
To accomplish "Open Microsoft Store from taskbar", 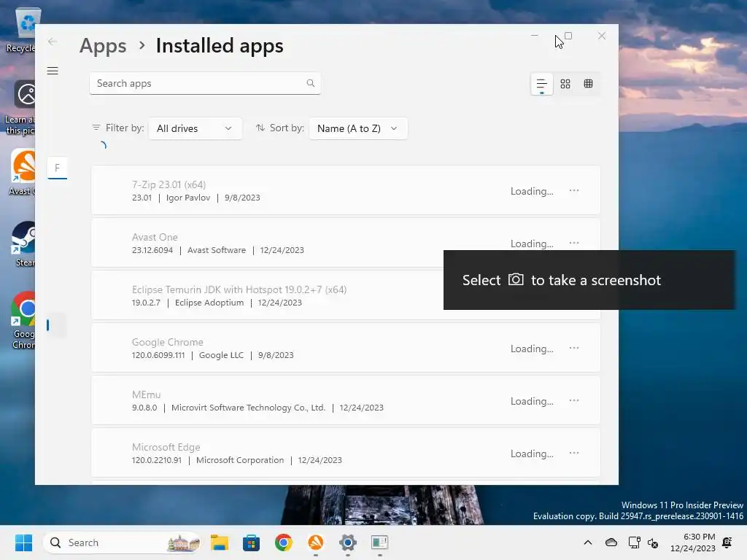I will [x=251, y=542].
